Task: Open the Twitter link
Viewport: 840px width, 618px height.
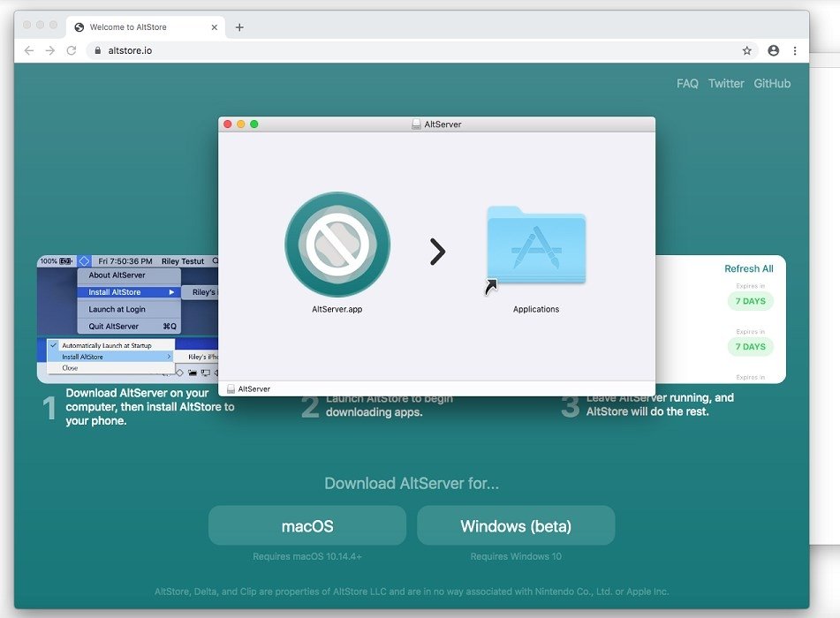Action: pos(726,84)
